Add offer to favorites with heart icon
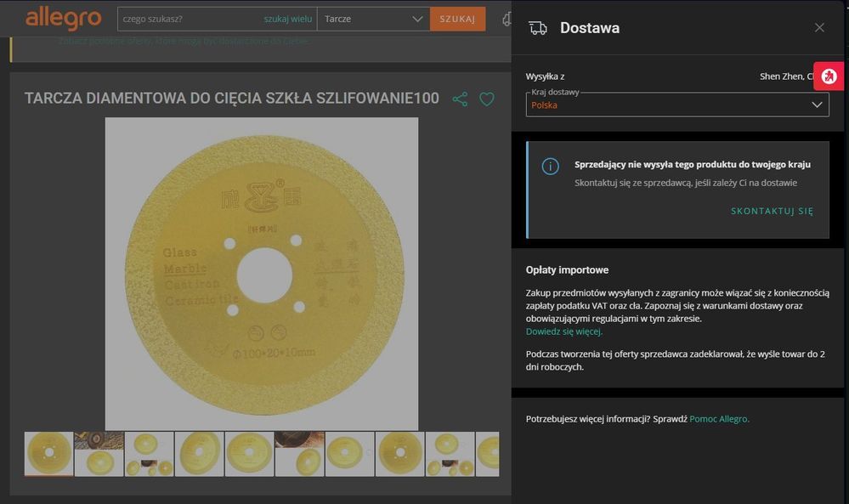Image resolution: width=849 pixels, height=504 pixels. click(x=487, y=99)
